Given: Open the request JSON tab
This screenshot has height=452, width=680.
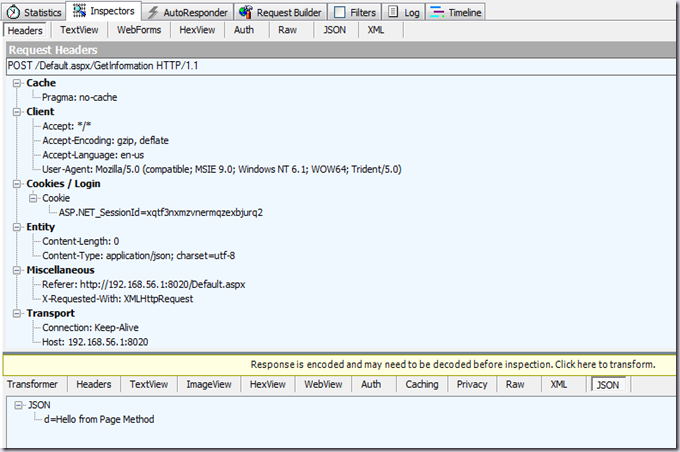Looking at the screenshot, I should [x=334, y=30].
